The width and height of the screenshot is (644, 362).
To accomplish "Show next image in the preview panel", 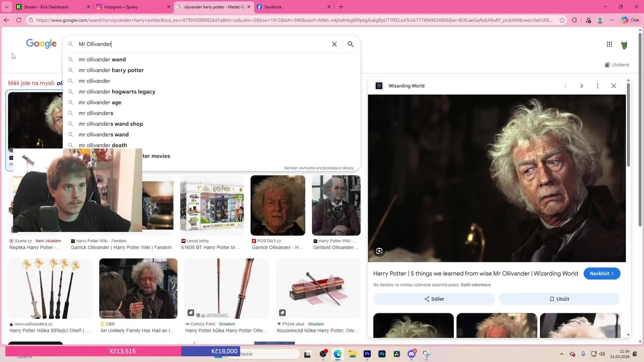I will pyautogui.click(x=582, y=86).
